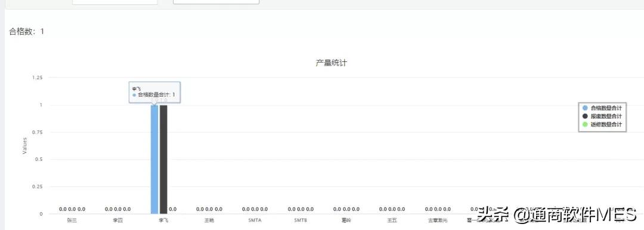Toggle the 合格数量合计 legend series
The image size is (644, 230).
point(602,108)
